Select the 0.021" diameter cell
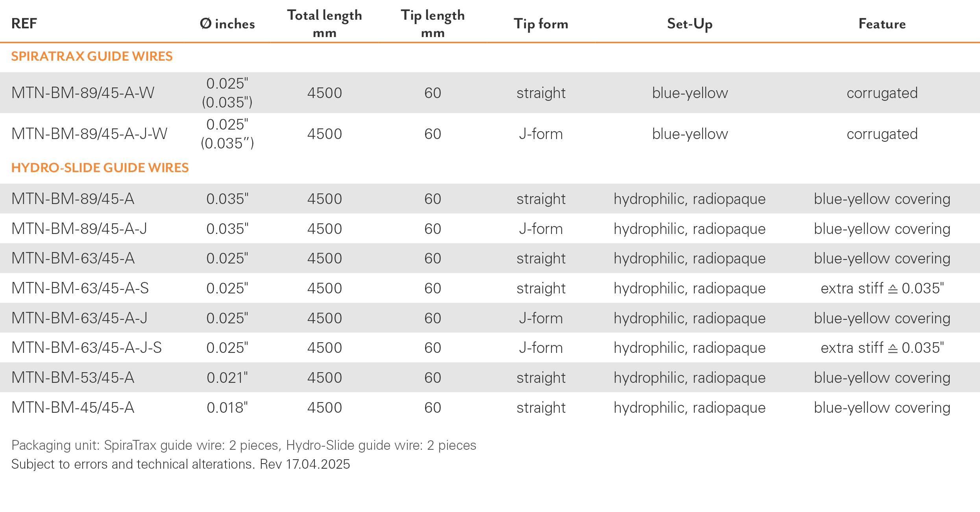The height and width of the screenshot is (512, 980). pos(227,378)
